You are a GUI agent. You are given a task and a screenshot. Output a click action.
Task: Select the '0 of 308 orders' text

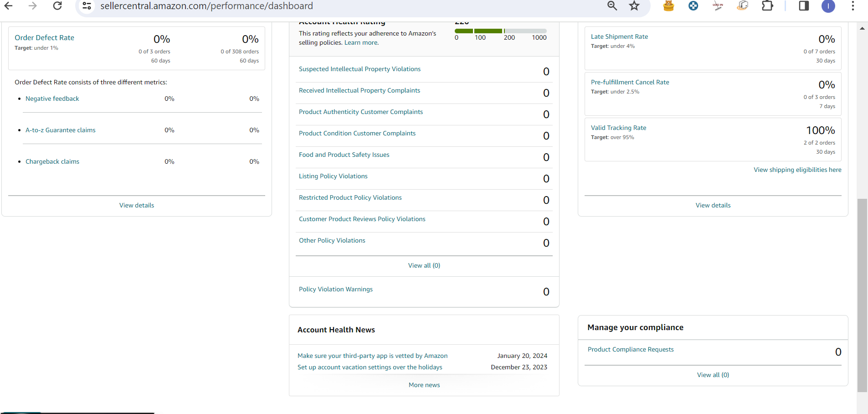point(240,52)
